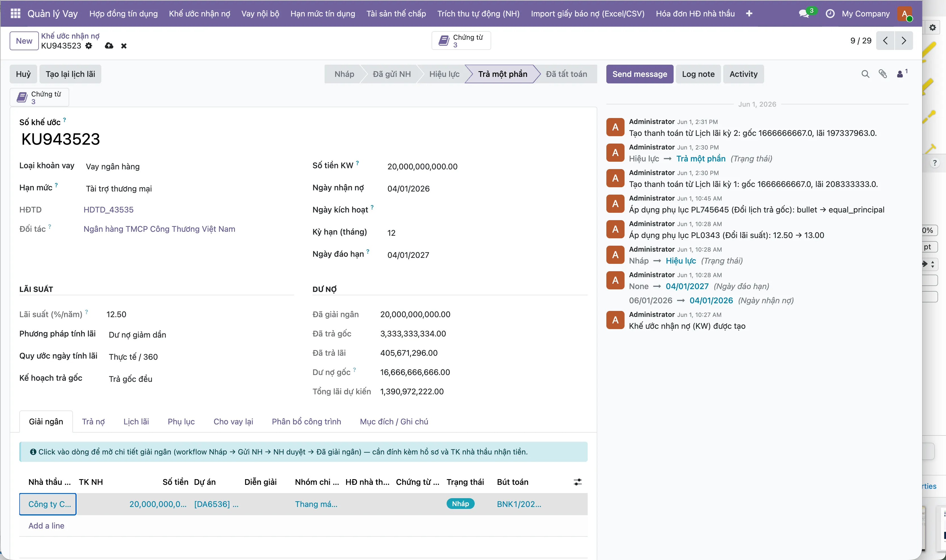Click the record settings gear icon
Viewport: 946px width, 560px height.
pyautogui.click(x=89, y=46)
